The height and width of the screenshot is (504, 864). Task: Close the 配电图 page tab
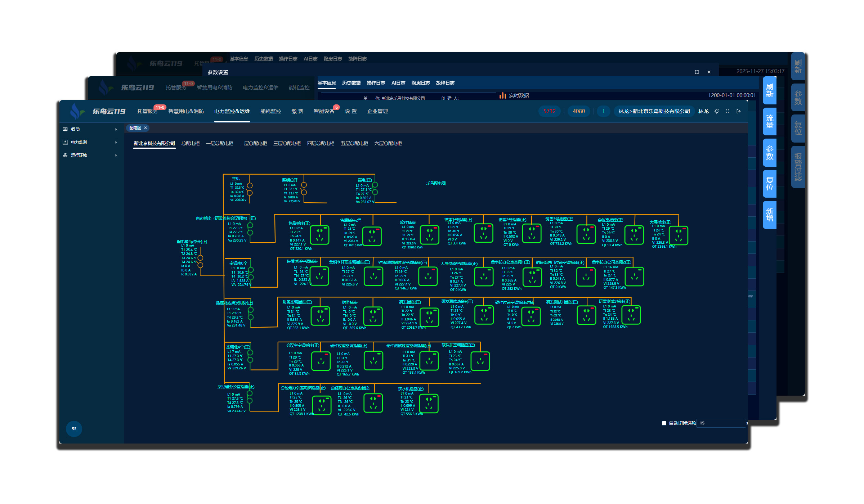point(146,128)
